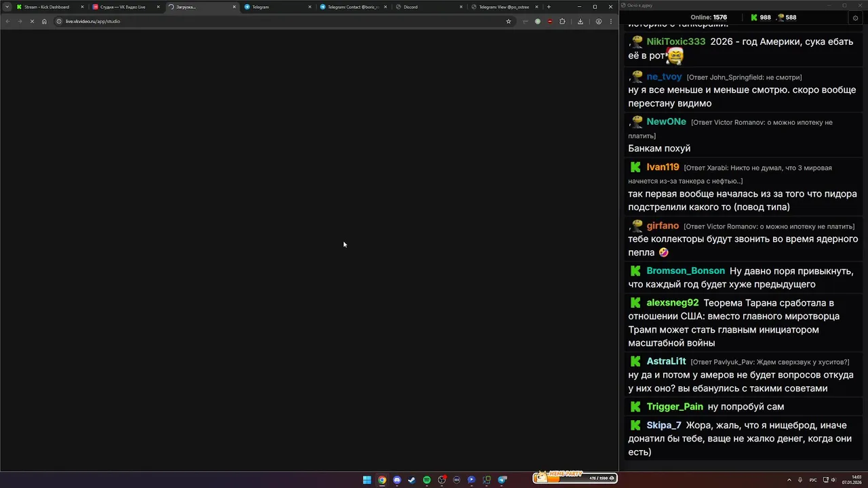The width and height of the screenshot is (868, 488).
Task: Bookmark this page with the star icon
Action: click(508, 21)
